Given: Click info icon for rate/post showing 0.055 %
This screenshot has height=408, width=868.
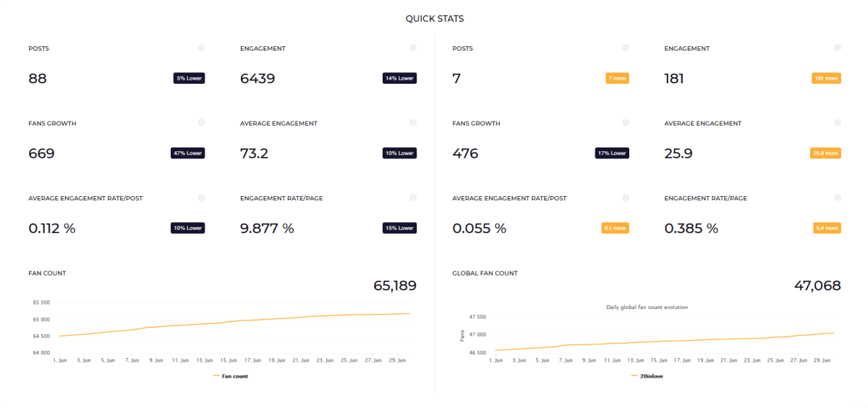Looking at the screenshot, I should [x=626, y=197].
